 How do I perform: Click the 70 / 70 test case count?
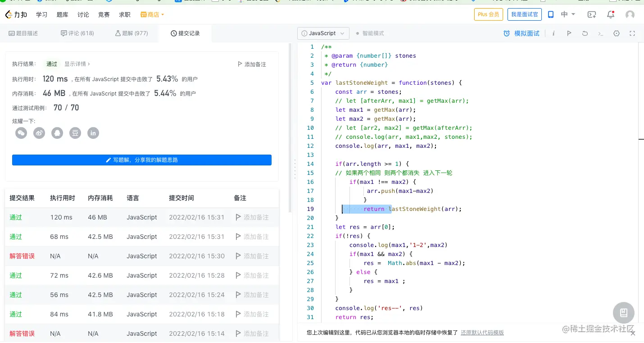66,108
